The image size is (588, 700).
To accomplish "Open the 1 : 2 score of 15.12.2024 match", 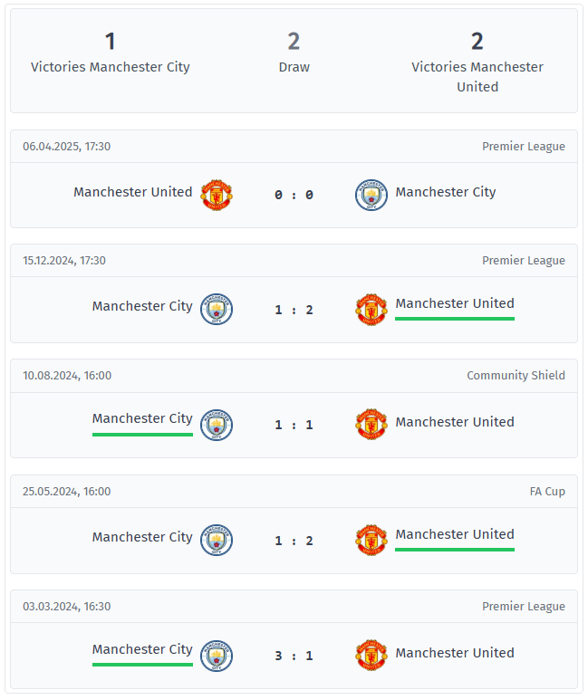I will pos(294,310).
